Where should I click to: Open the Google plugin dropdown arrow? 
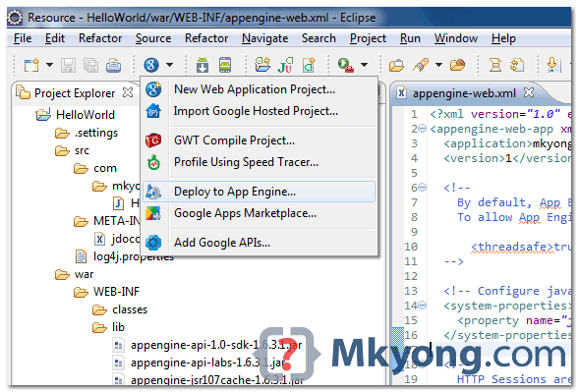tap(169, 65)
